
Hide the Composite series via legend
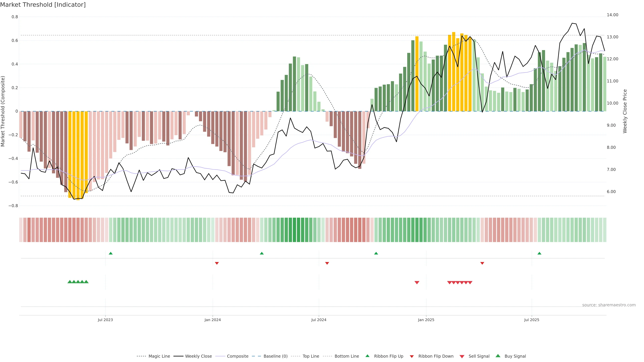237,356
